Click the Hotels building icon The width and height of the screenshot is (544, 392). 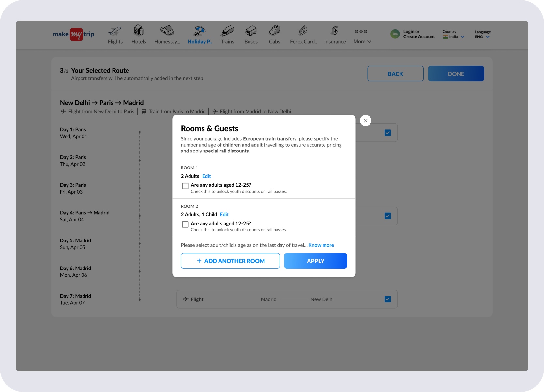click(x=139, y=30)
